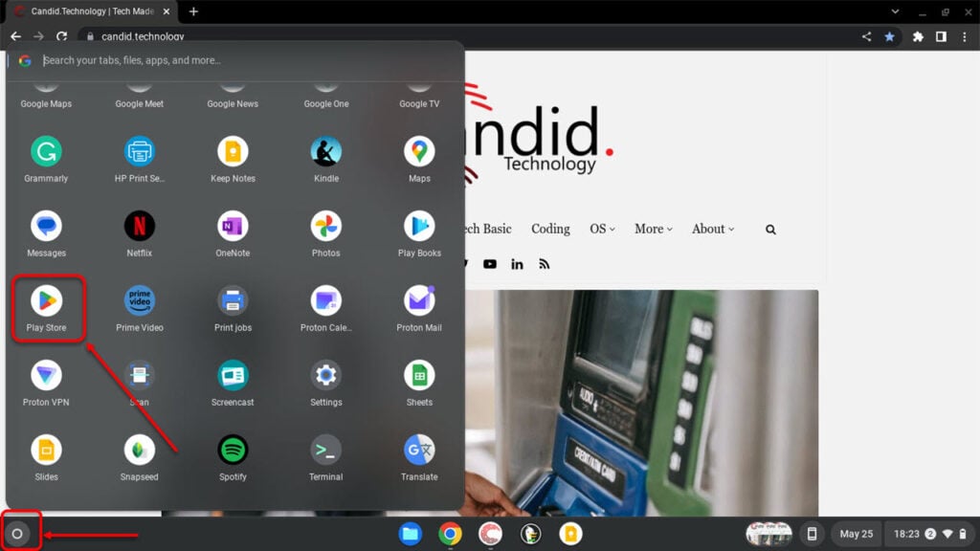Open Keep Notes from the launcher
Image resolution: width=980 pixels, height=551 pixels.
point(233,152)
